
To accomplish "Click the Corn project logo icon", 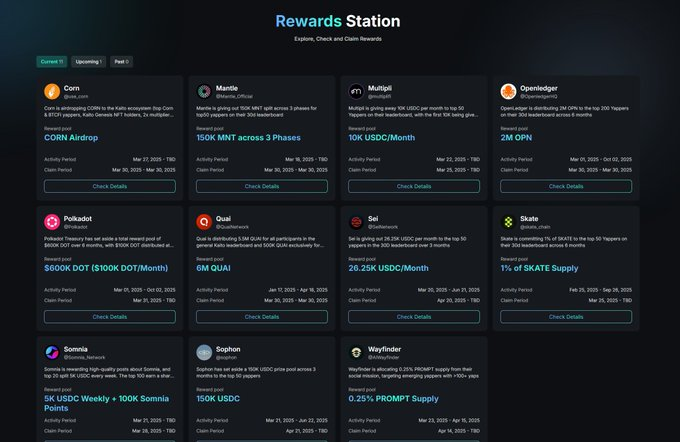I will (52, 92).
